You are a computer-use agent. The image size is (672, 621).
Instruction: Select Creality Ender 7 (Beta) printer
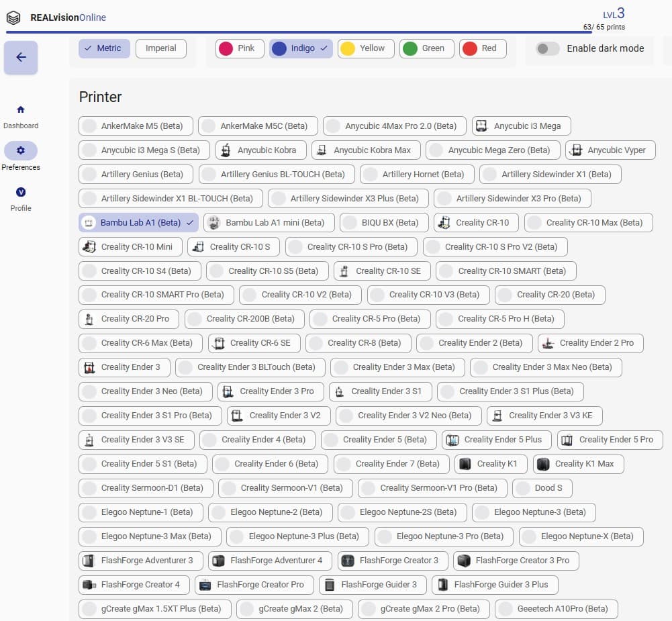tap(391, 464)
